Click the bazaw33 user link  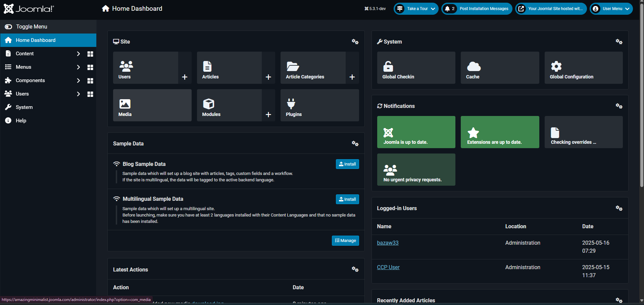pos(388,243)
